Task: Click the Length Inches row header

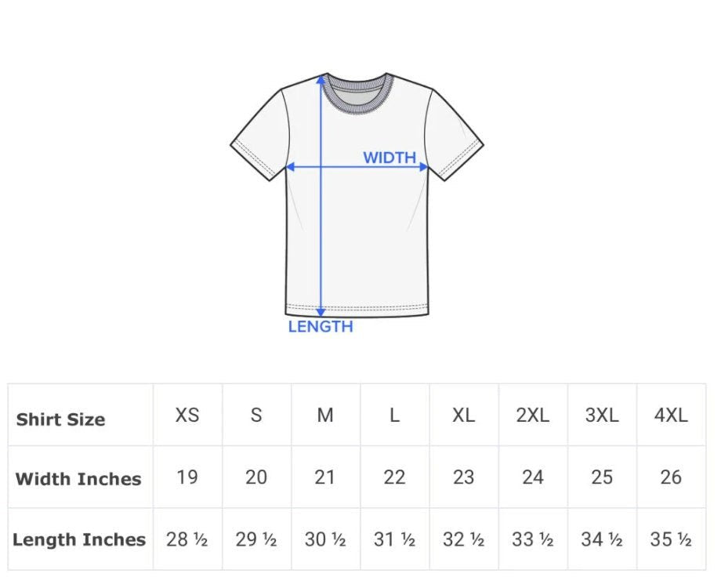Action: 79,539
